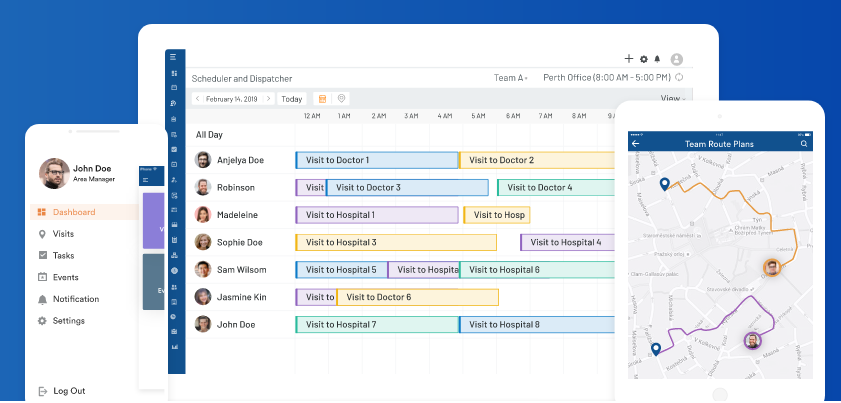Open settings gear in top header
The height and width of the screenshot is (403, 841).
(x=644, y=59)
